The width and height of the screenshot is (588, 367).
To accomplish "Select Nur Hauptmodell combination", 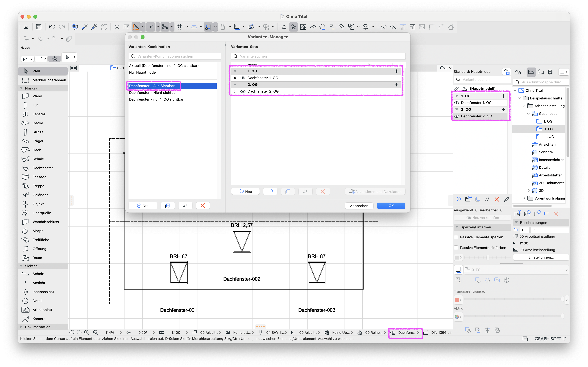I will pos(172,73).
